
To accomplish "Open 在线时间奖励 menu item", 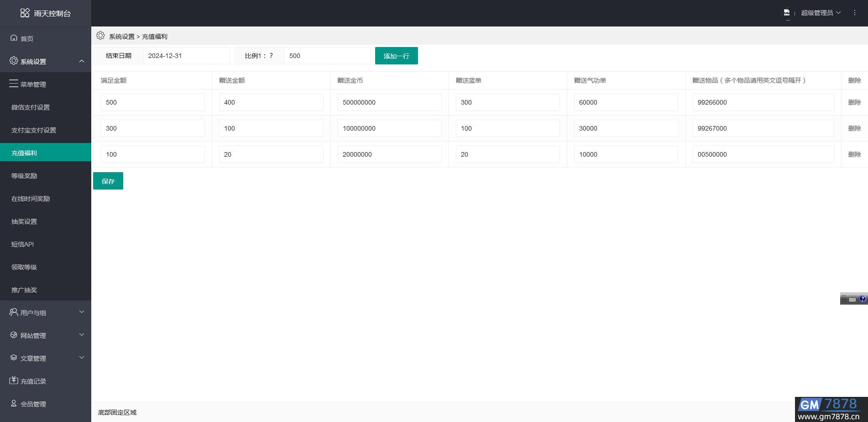I will (46, 198).
